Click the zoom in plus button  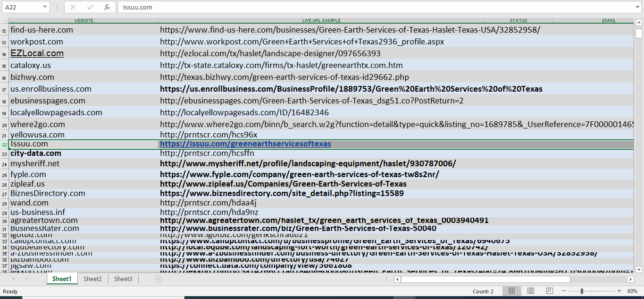[x=619, y=291]
